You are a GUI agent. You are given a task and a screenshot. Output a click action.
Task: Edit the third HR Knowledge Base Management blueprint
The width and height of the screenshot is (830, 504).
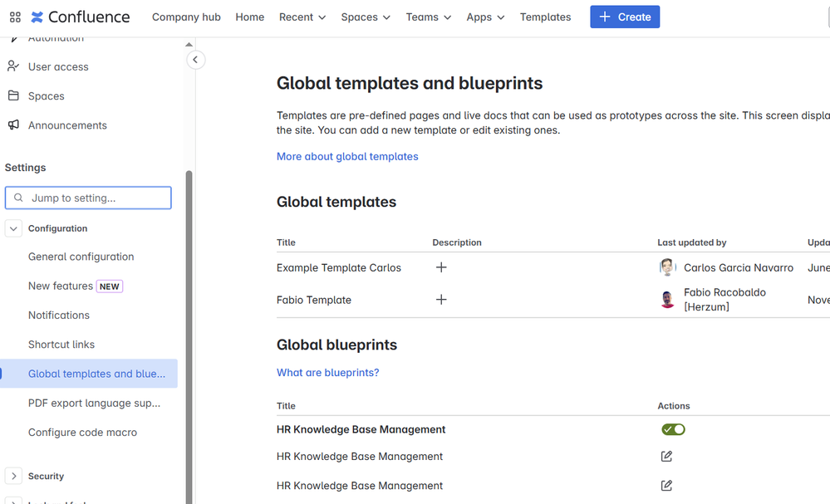pos(666,486)
